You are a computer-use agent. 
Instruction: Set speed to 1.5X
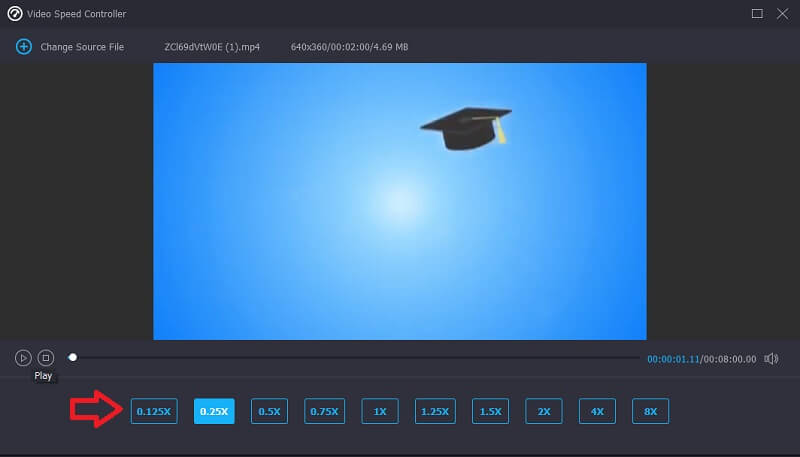(490, 411)
